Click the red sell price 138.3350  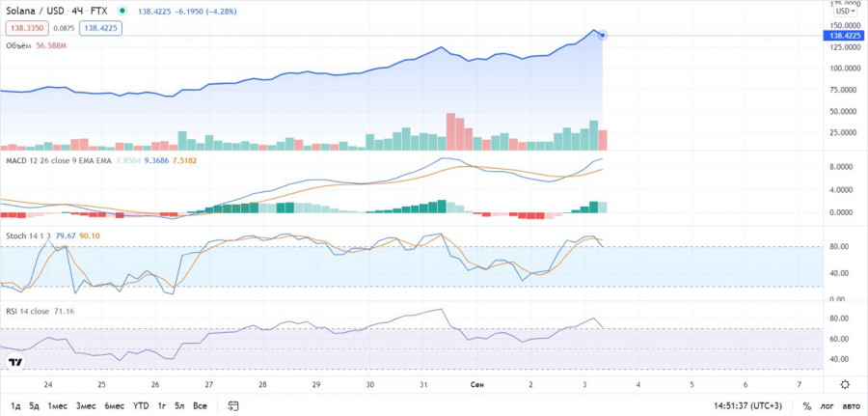(27, 28)
